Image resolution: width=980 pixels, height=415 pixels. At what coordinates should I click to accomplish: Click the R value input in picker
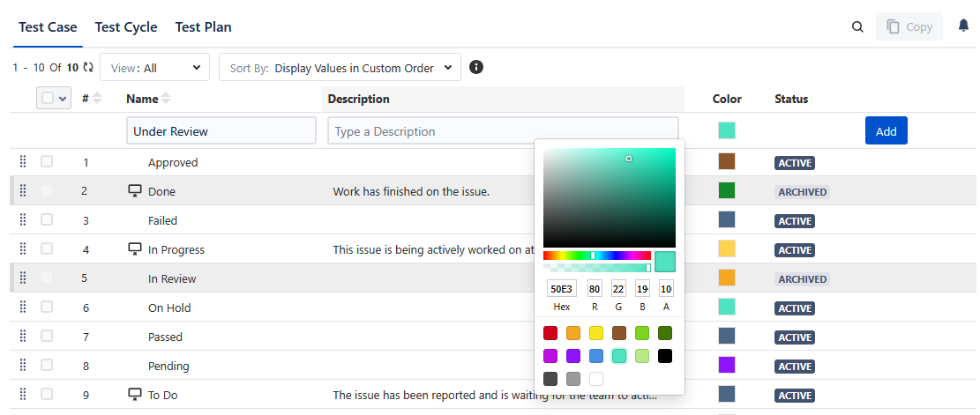[x=595, y=288]
